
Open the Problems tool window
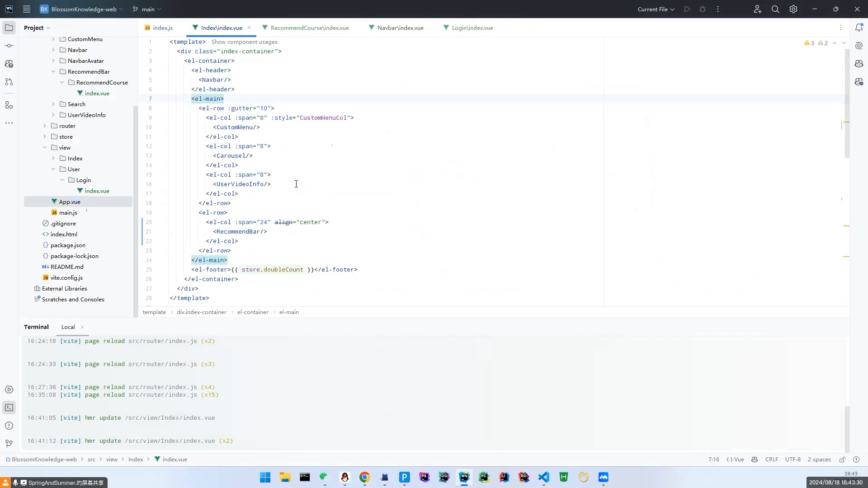[9, 426]
